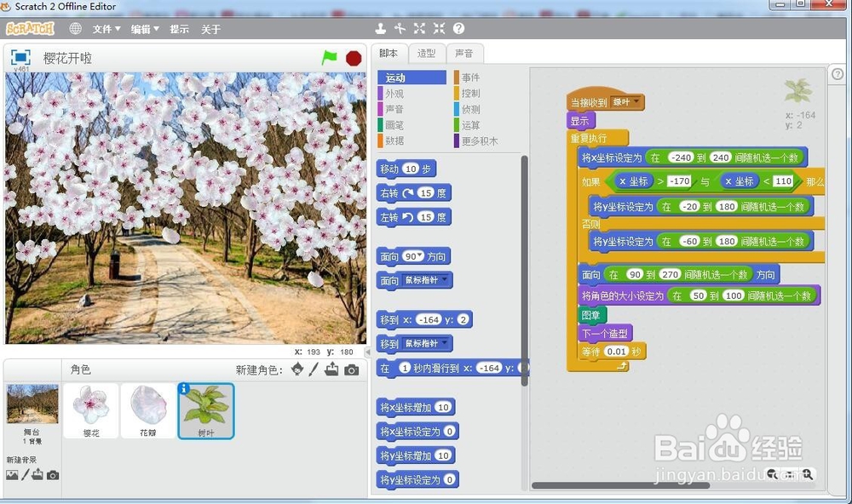Viewport: 852px width, 504px height.
Task: Click value field in 将y坐标设定为 0 palette block
Action: point(449,479)
